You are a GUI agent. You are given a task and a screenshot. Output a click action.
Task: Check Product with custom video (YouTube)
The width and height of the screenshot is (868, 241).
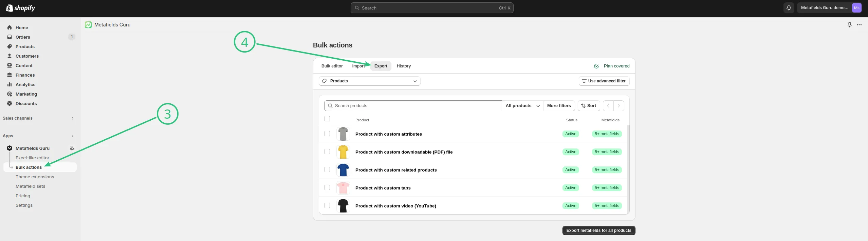pos(327,205)
